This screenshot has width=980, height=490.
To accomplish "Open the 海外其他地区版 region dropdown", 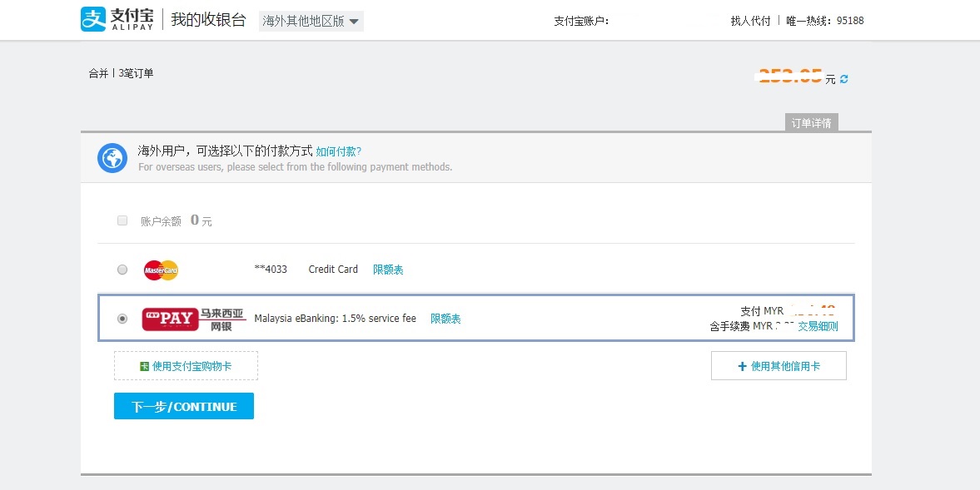I will point(311,22).
